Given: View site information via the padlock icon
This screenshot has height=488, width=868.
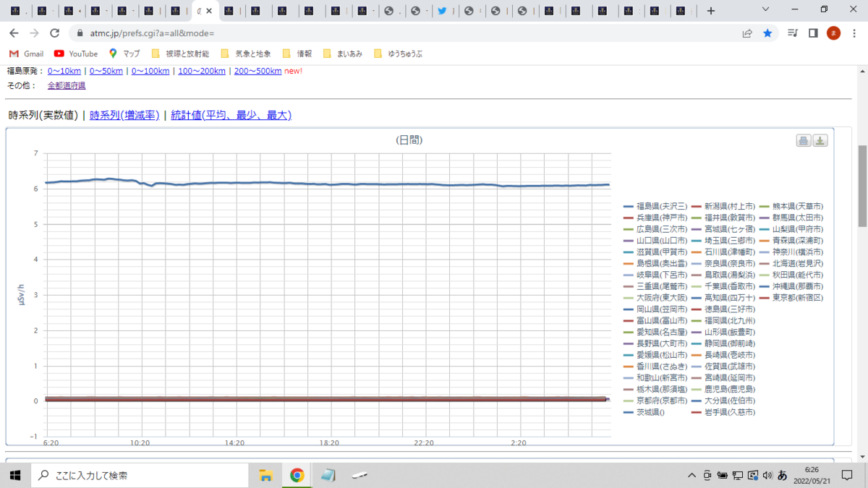Looking at the screenshot, I should (80, 33).
